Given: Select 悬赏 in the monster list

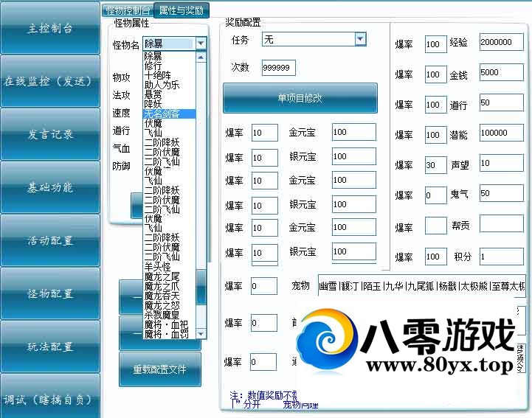Looking at the screenshot, I should (169, 94).
